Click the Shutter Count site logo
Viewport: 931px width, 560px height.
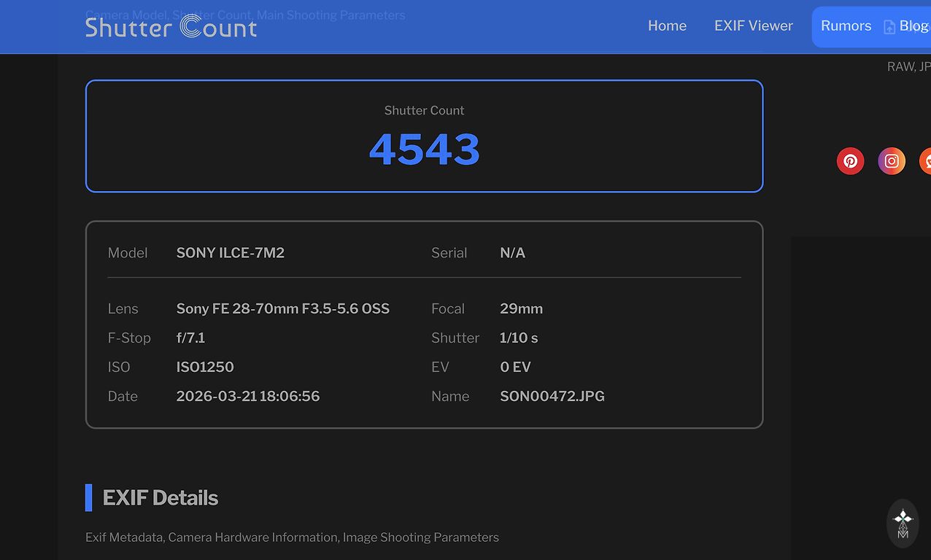coord(171,27)
